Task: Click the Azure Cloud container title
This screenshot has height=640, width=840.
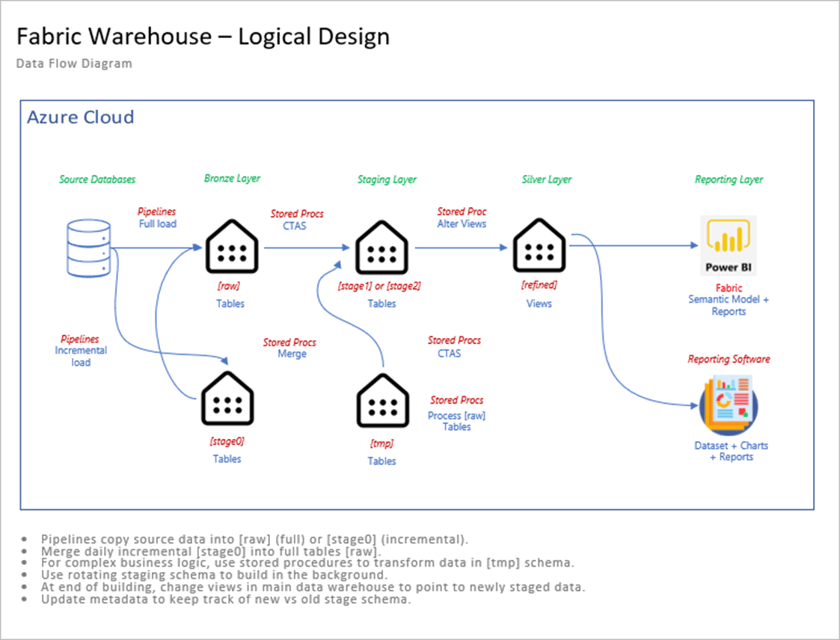Action: click(x=81, y=117)
